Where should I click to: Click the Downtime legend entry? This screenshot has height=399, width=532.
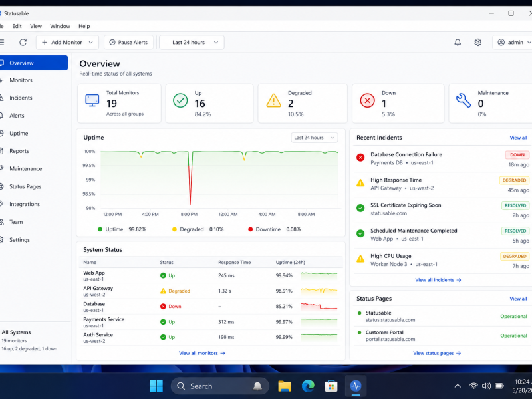click(275, 229)
